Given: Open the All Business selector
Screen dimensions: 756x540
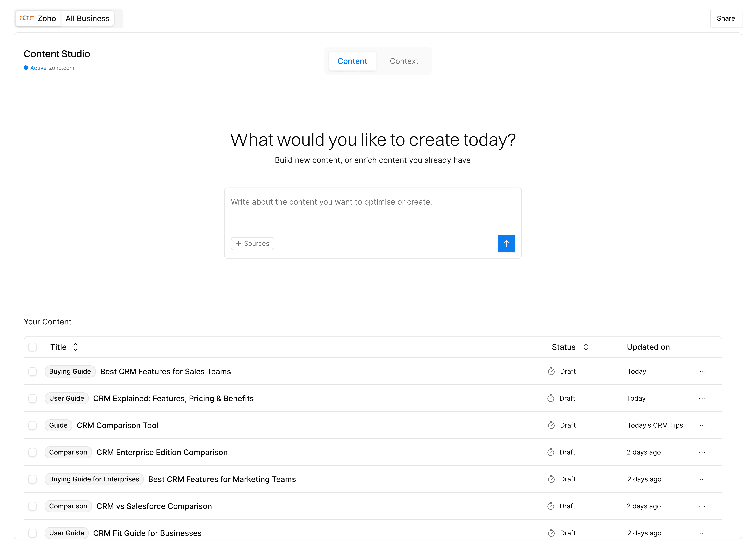Looking at the screenshot, I should (x=87, y=18).
